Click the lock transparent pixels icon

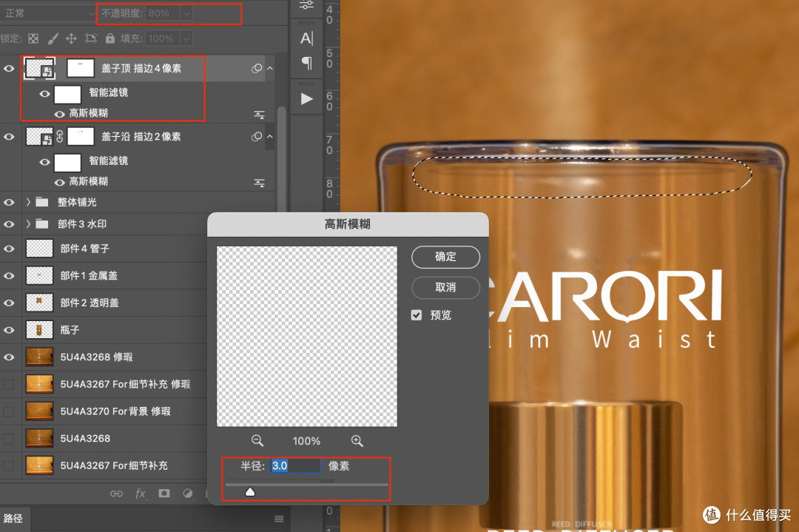tap(33, 38)
